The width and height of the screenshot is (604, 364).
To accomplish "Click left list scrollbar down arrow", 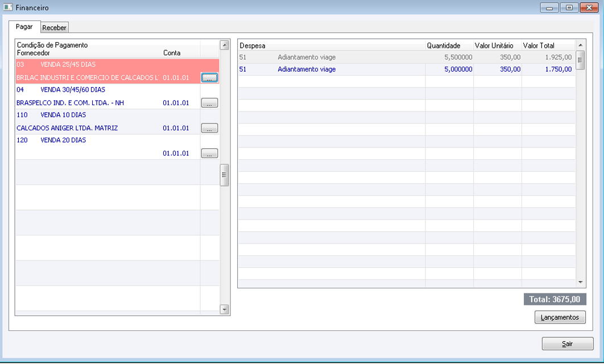I will (224, 309).
